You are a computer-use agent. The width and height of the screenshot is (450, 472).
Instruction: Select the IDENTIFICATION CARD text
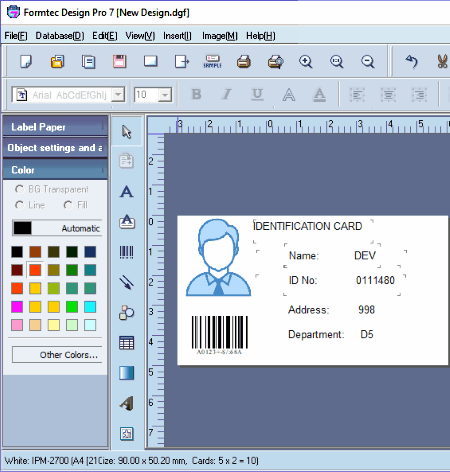[307, 226]
